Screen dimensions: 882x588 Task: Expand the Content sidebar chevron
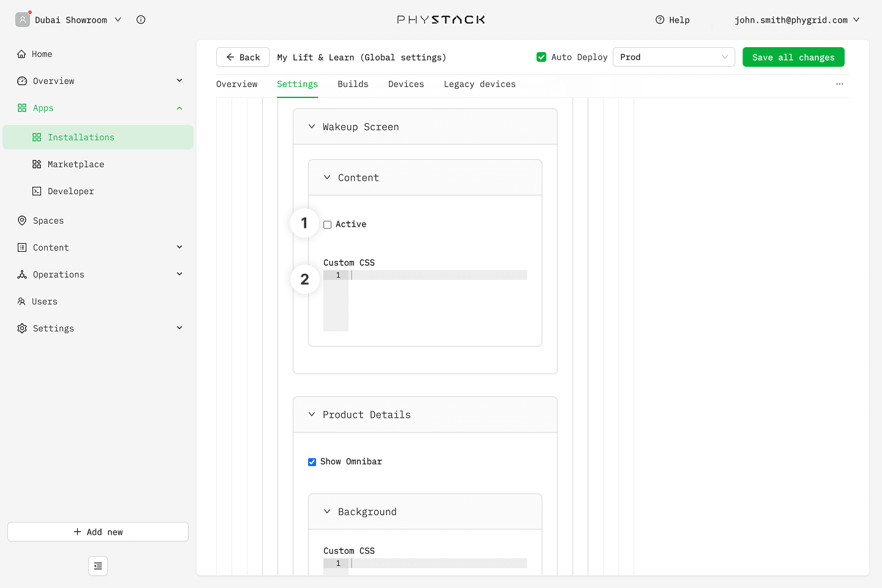[179, 247]
